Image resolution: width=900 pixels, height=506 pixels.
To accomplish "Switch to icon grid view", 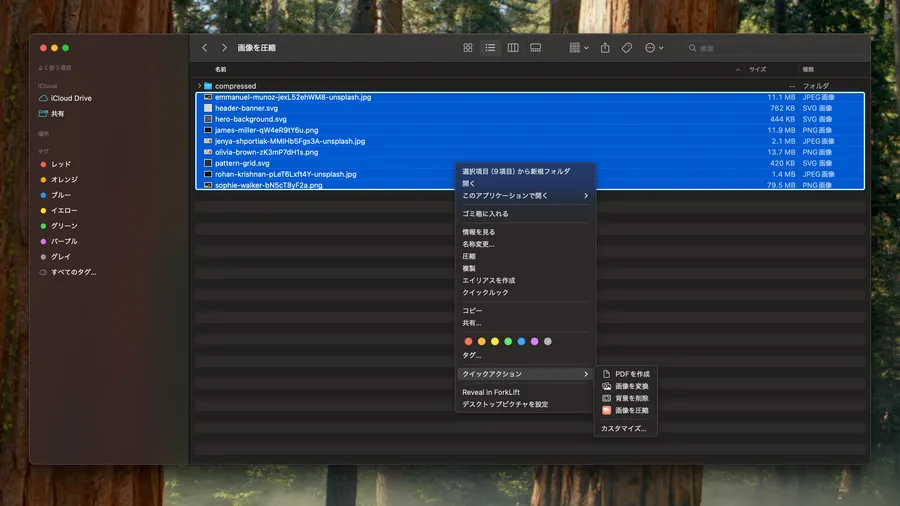I will click(x=468, y=48).
